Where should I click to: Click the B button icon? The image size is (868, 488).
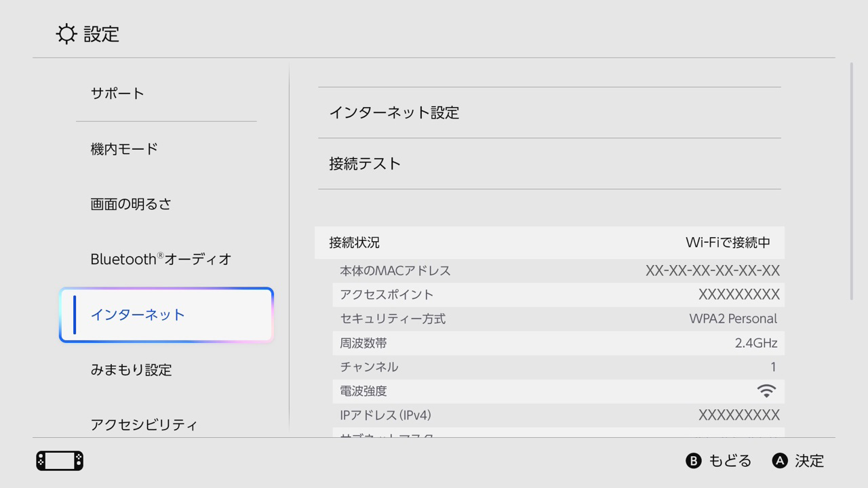click(x=693, y=461)
